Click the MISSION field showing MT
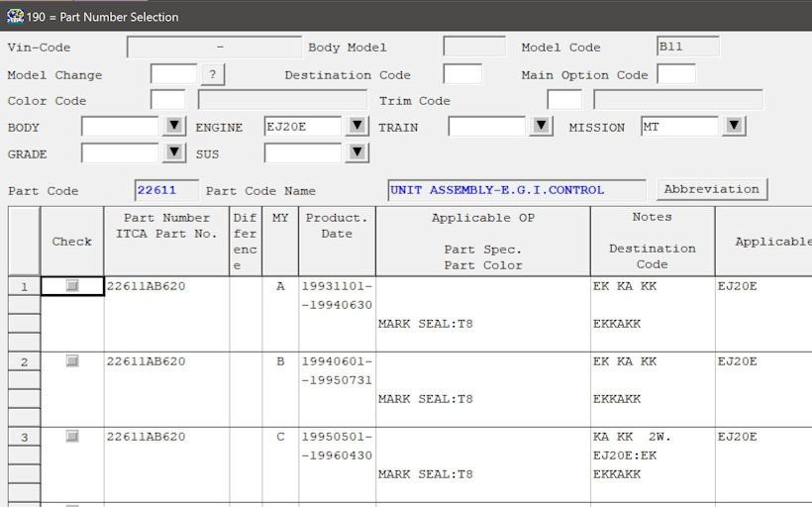This screenshot has height=507, width=812. click(x=680, y=127)
